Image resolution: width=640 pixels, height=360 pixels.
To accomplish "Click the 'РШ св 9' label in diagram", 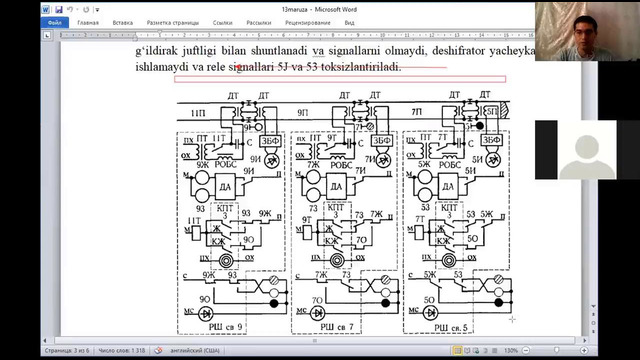I will click(225, 327).
